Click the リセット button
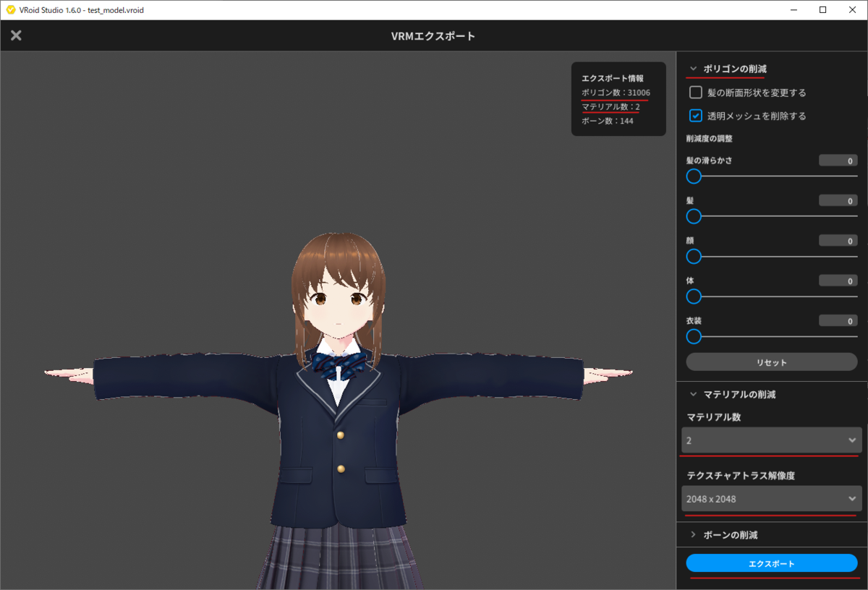The height and width of the screenshot is (590, 868). coord(772,362)
